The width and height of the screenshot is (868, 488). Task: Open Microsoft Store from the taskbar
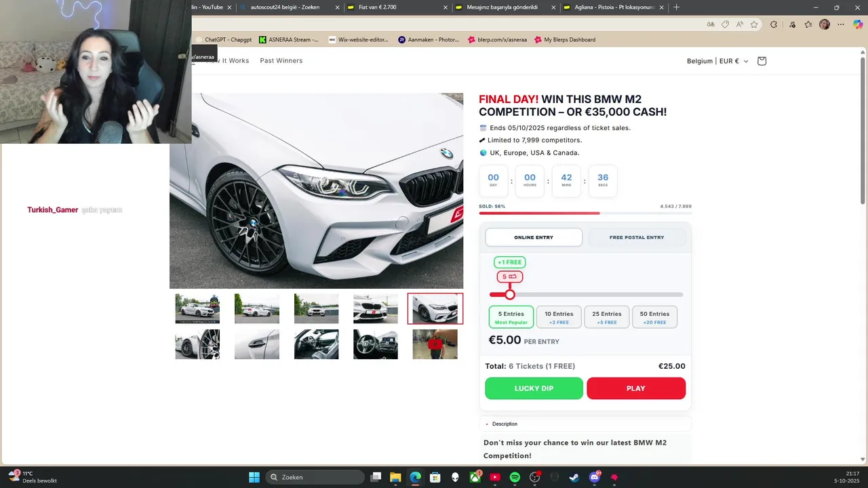(x=435, y=477)
